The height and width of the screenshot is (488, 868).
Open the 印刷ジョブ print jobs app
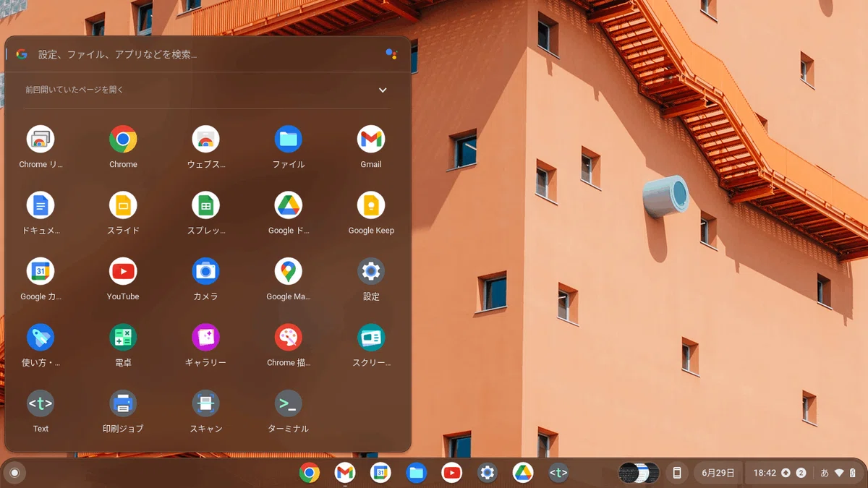coord(123,403)
